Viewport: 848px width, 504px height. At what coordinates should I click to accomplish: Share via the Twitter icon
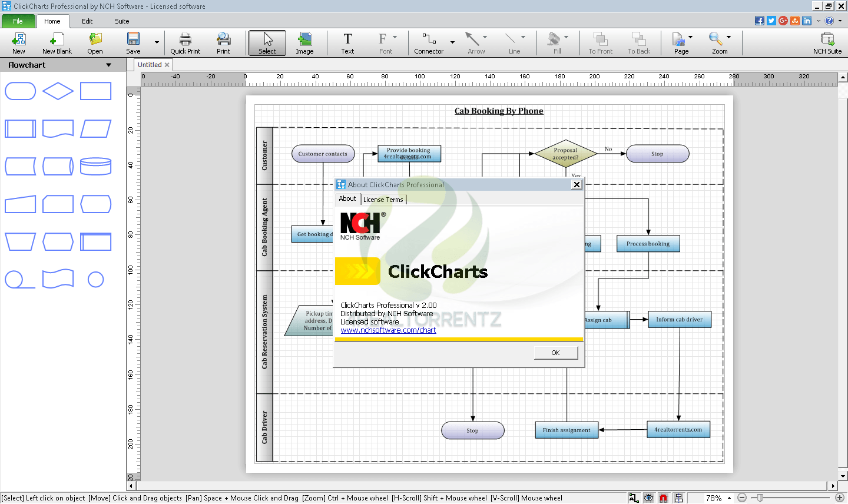(771, 21)
